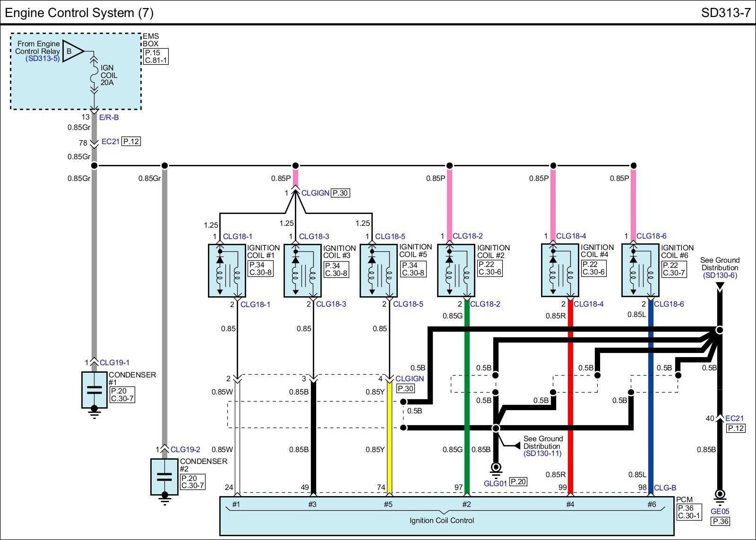
Task: Select the GE05 ground symbol
Action: coord(720,495)
